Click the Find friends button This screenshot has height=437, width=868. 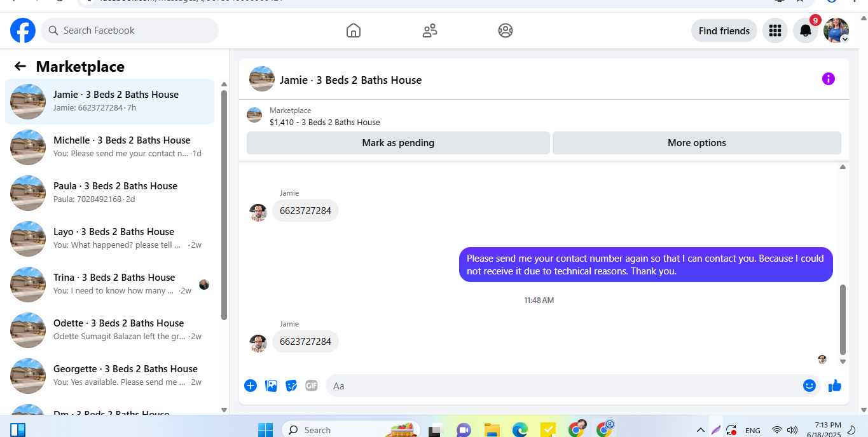(x=724, y=30)
